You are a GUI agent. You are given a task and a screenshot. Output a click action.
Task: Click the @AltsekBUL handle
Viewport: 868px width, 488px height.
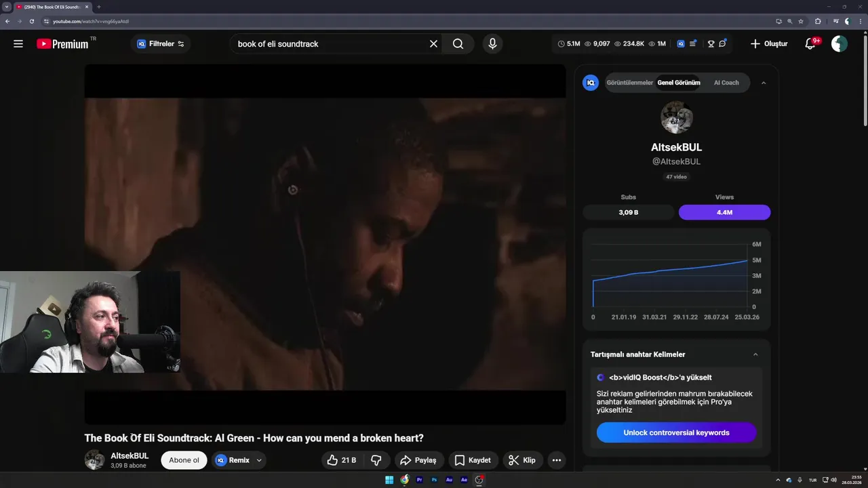coord(676,161)
